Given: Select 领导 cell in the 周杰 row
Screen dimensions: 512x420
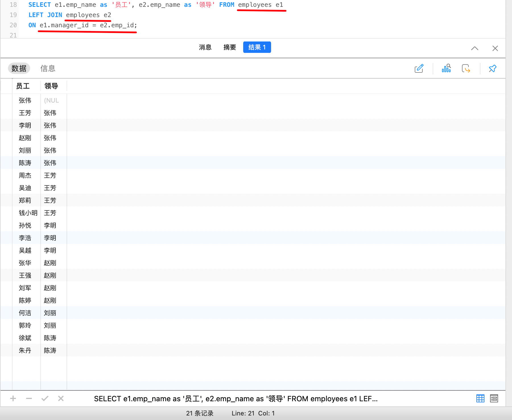Looking at the screenshot, I should [x=53, y=175].
